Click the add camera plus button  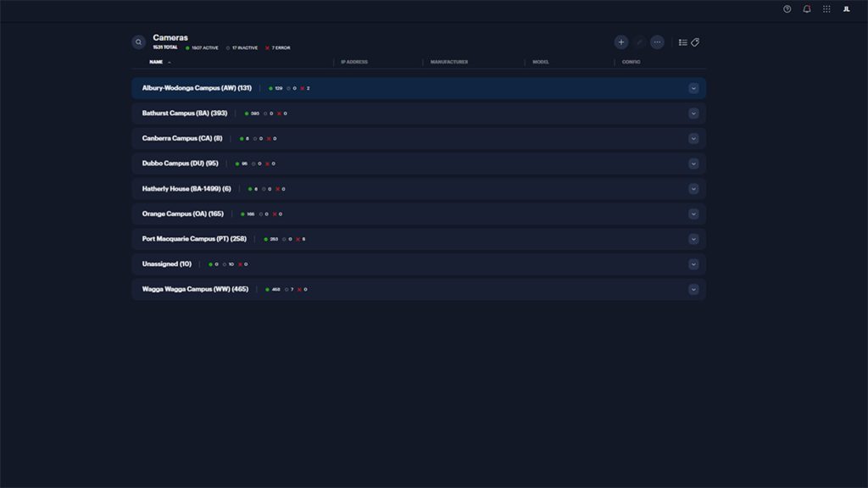621,42
